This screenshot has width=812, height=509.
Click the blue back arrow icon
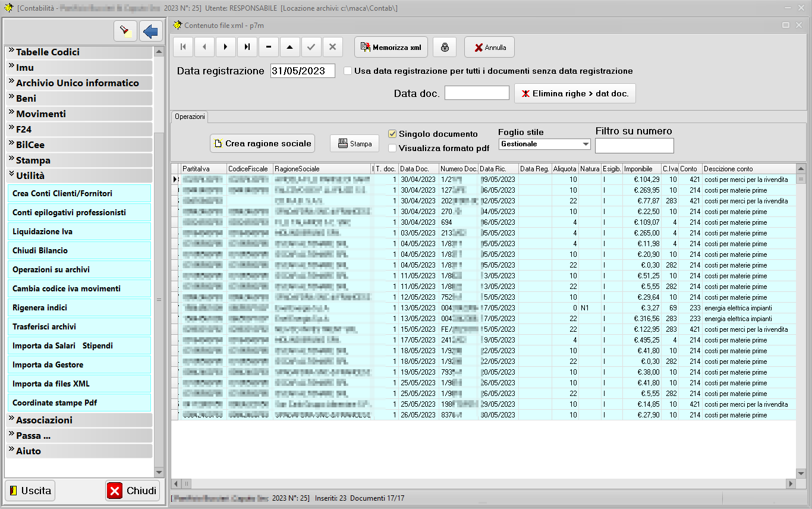[151, 31]
